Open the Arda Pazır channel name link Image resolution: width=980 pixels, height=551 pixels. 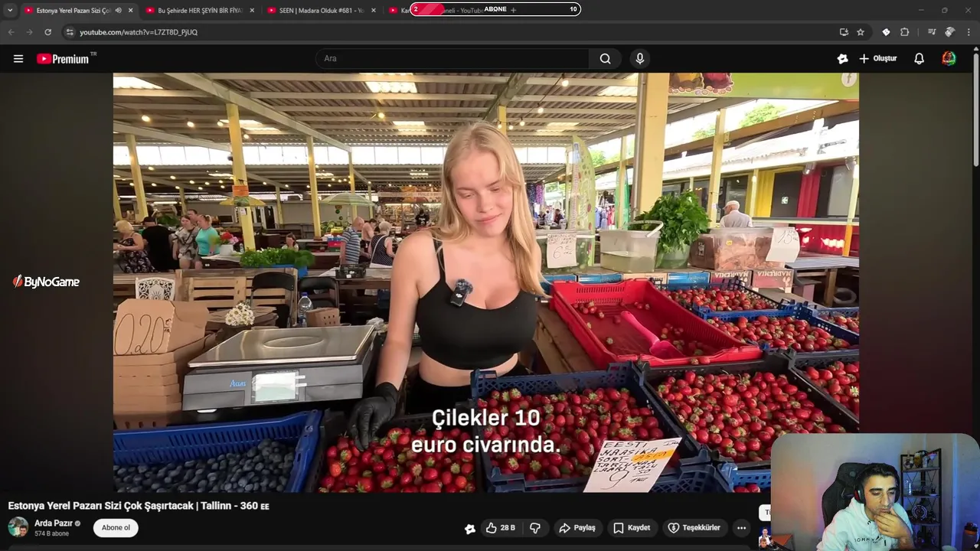[54, 523]
